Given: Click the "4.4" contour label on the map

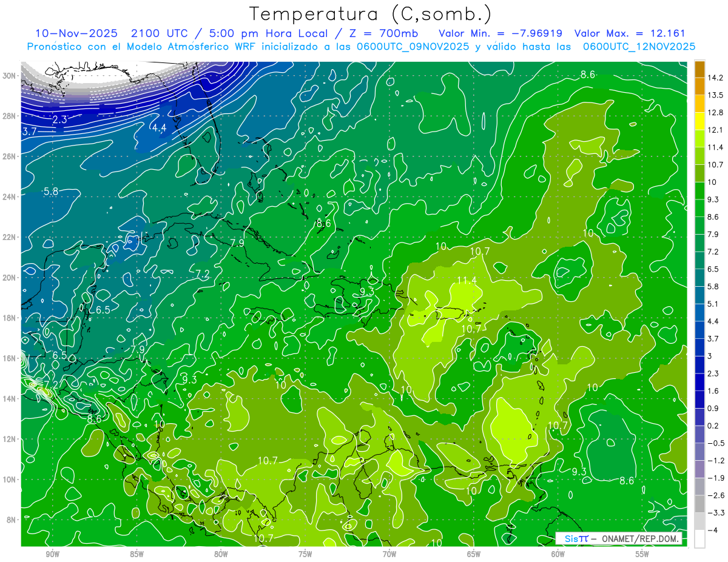Looking at the screenshot, I should click(x=159, y=128).
